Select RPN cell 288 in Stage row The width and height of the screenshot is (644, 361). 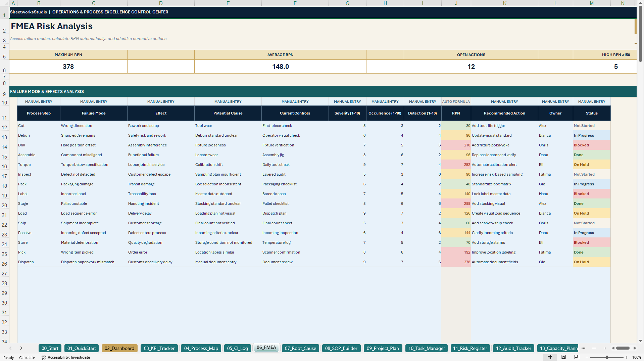456,204
